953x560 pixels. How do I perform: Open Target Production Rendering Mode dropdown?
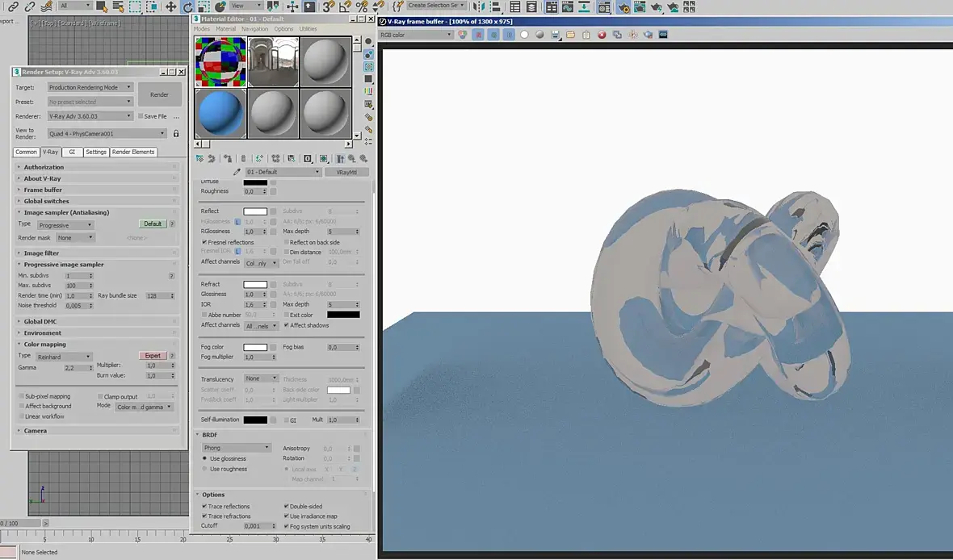click(90, 87)
